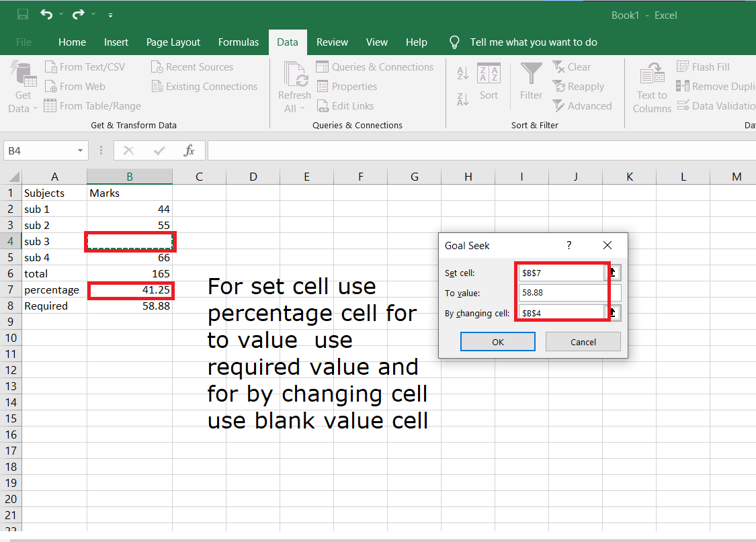The image size is (756, 542).
Task: Open the Get Data dropdown
Action: (22, 86)
